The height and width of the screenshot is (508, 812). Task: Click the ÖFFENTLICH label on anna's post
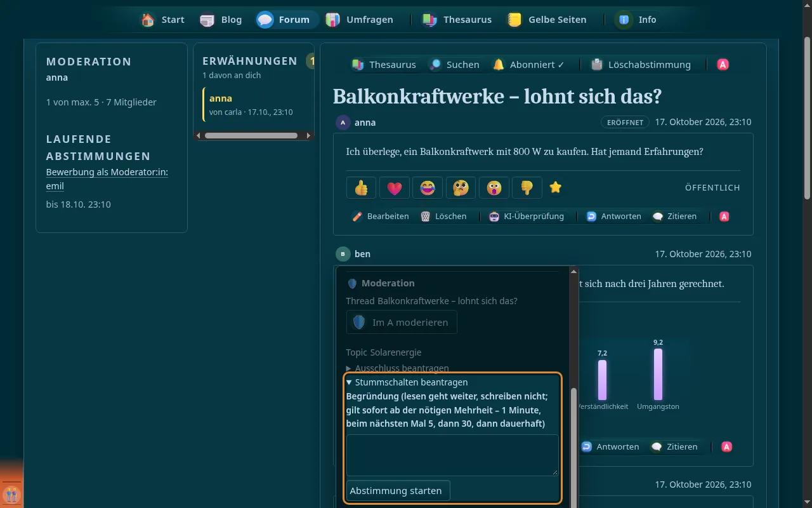pyautogui.click(x=712, y=188)
